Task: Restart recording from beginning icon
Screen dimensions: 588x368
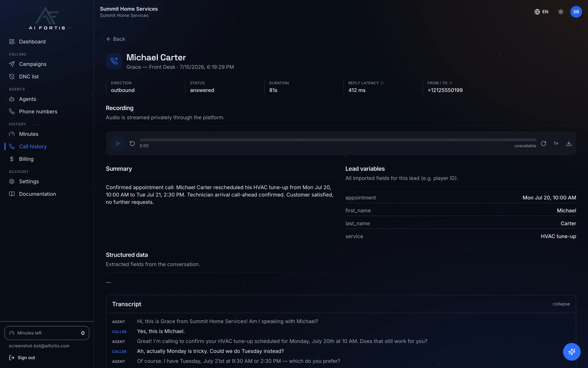Action: [132, 144]
